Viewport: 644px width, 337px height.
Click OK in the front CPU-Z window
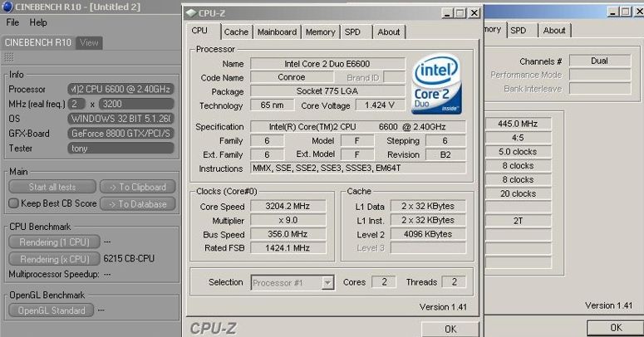coord(450,329)
